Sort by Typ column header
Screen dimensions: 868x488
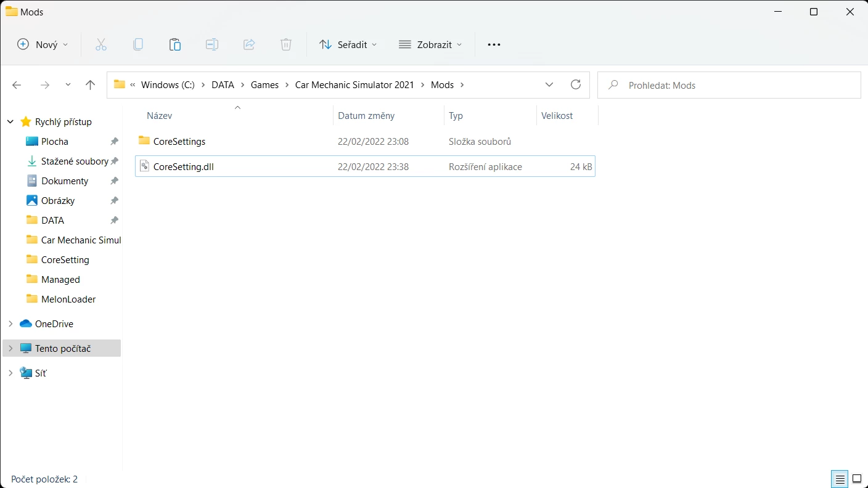click(x=456, y=116)
